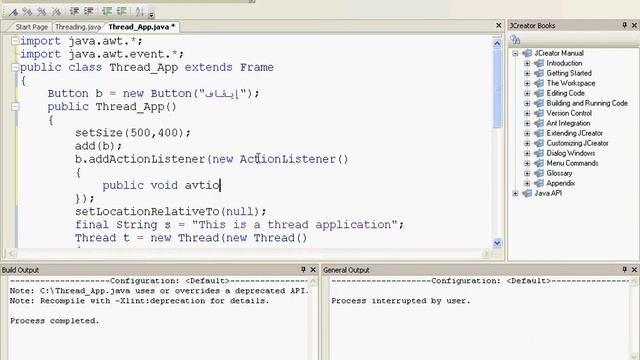Collapse the JCreator Manual tree node

coord(516,53)
